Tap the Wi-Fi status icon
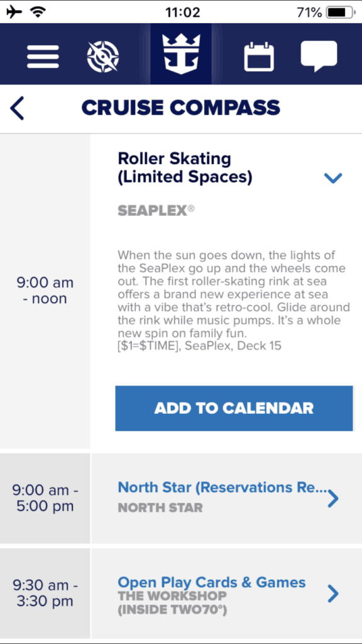Viewport: 362px width, 644px height. (38, 13)
